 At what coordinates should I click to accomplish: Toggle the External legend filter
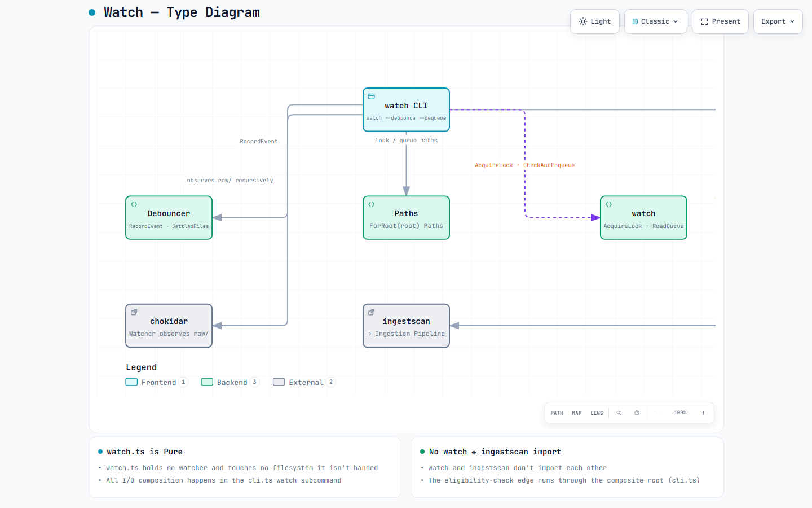point(304,382)
